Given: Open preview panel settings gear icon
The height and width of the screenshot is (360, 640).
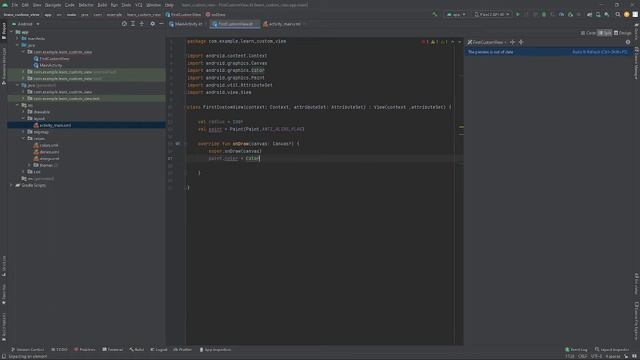Looking at the screenshot, I should point(628,42).
